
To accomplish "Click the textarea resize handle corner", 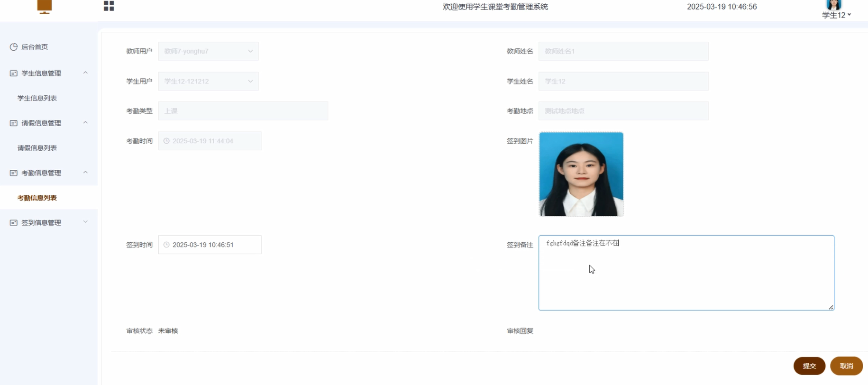I will (x=831, y=307).
